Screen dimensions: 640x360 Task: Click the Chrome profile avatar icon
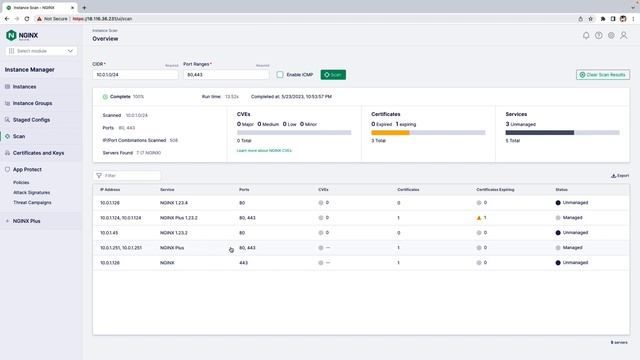tap(623, 19)
